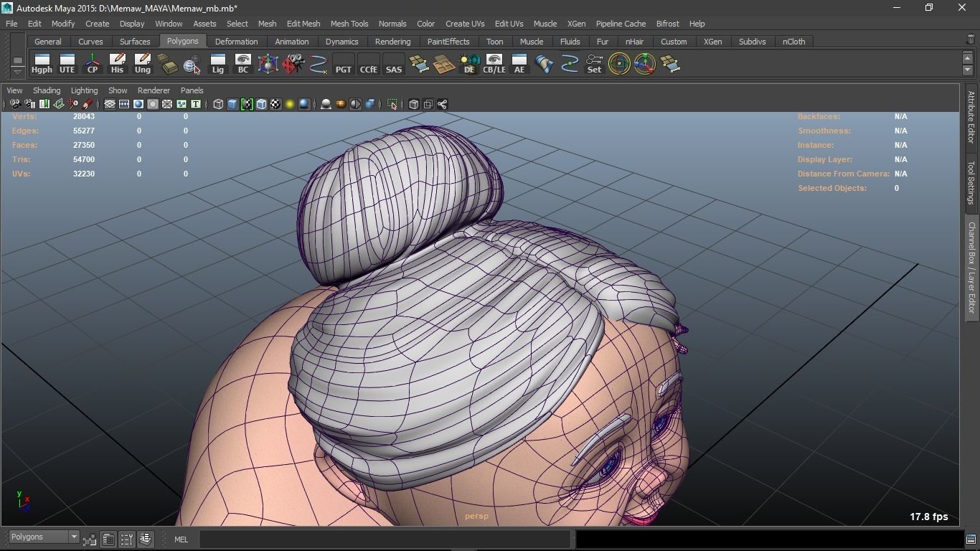Click the Center Pivot (CP) shelf icon

[x=93, y=64]
